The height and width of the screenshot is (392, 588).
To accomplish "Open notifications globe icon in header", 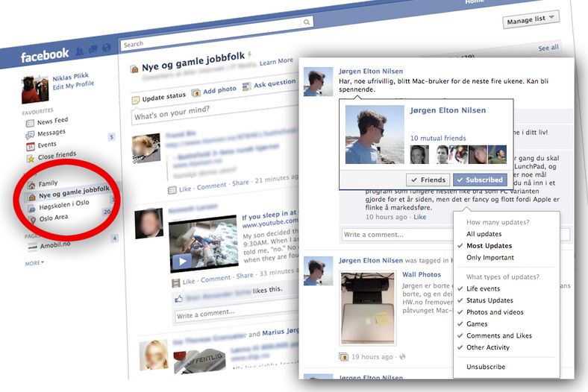I will pos(107,47).
